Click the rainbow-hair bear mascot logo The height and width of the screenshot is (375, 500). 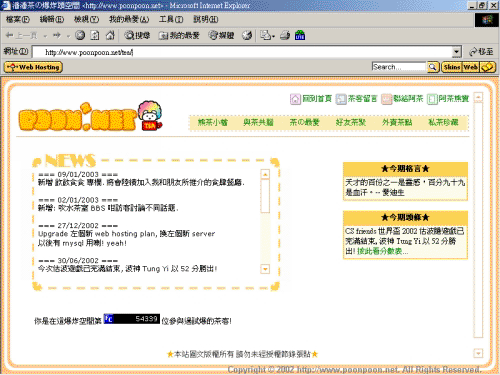click(150, 115)
